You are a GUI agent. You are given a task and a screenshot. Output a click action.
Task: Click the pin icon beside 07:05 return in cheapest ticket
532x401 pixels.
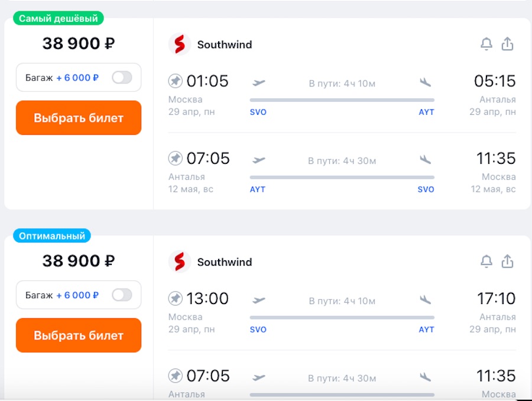[x=176, y=158]
